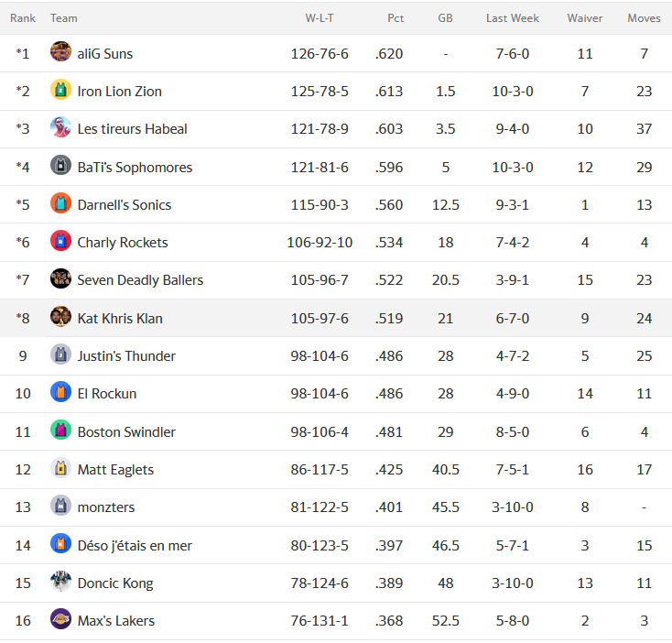Click the Max's Lakers logo icon
Viewport: 672px width, 643px height.
click(60, 619)
